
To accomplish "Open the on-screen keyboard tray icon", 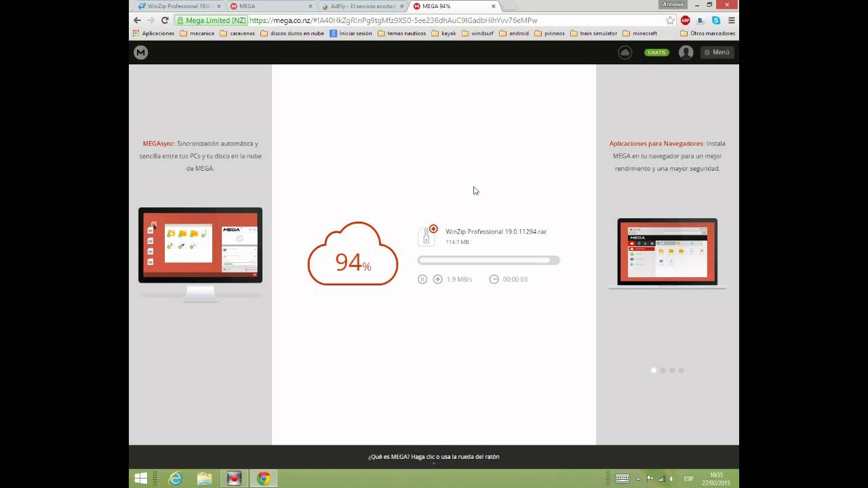I will tap(622, 479).
